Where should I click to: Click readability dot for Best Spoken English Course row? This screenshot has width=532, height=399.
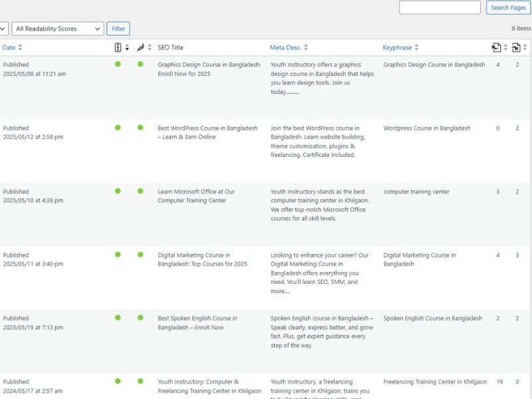pyautogui.click(x=140, y=318)
